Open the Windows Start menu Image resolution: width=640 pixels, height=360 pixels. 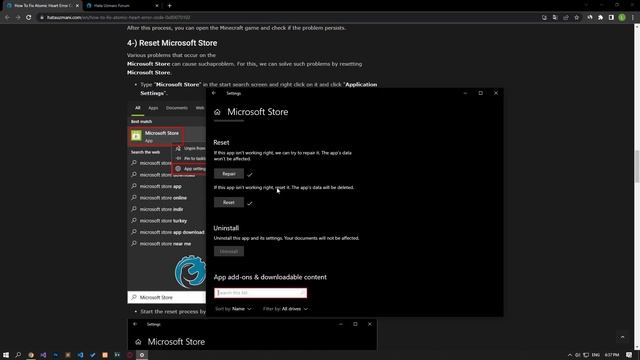(6, 355)
